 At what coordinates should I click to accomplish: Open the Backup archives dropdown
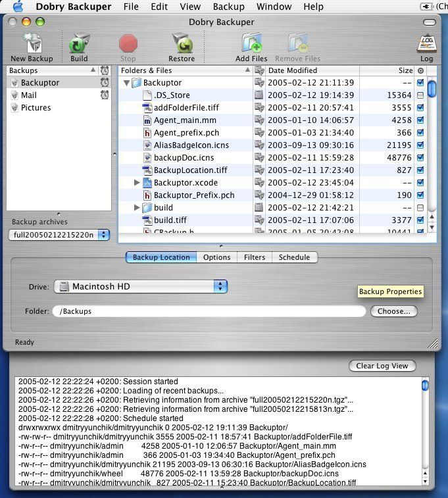(59, 235)
